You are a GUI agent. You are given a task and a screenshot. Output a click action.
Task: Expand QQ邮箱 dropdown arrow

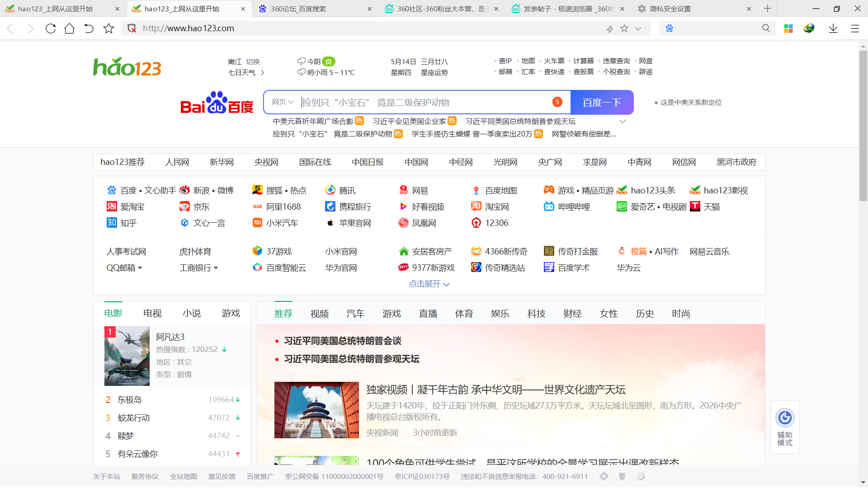(x=140, y=268)
